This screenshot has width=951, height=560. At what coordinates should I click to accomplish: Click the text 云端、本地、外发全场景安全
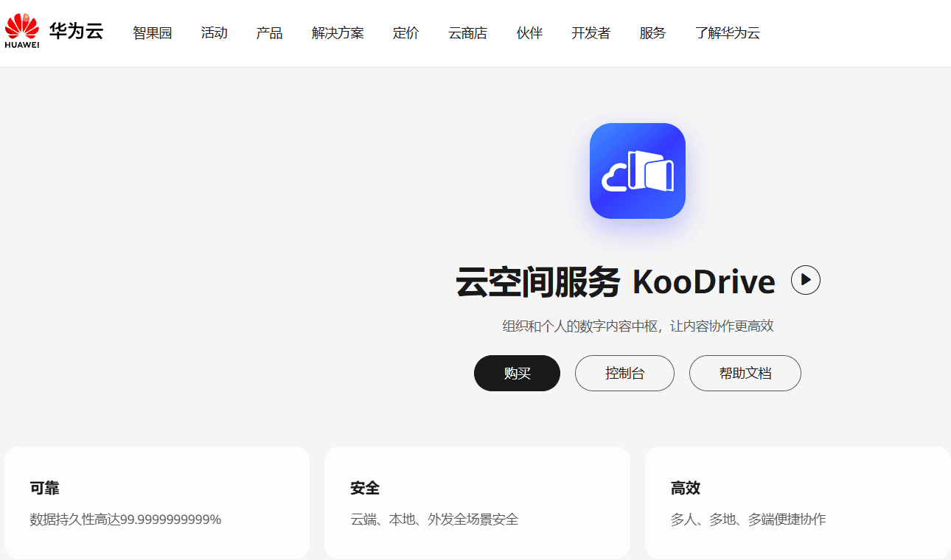point(435,519)
